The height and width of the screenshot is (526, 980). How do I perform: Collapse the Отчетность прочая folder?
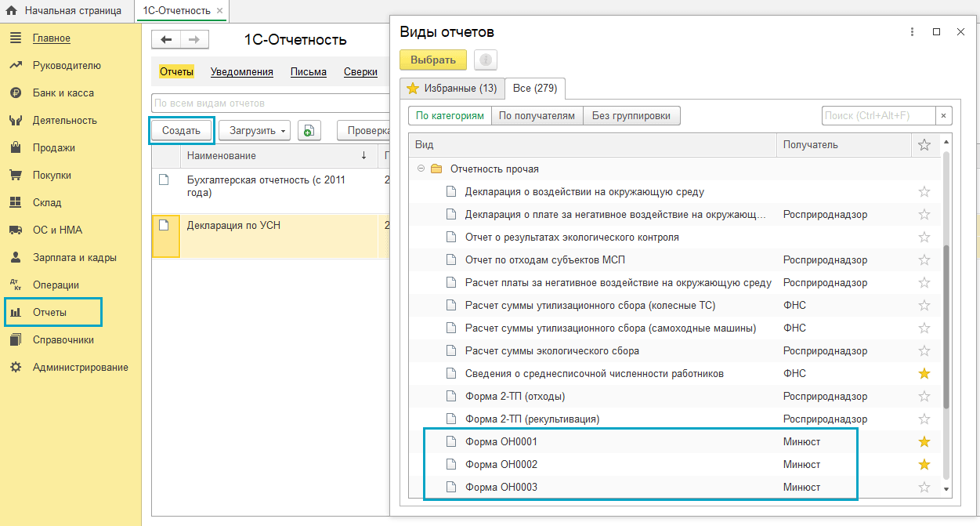pos(421,169)
